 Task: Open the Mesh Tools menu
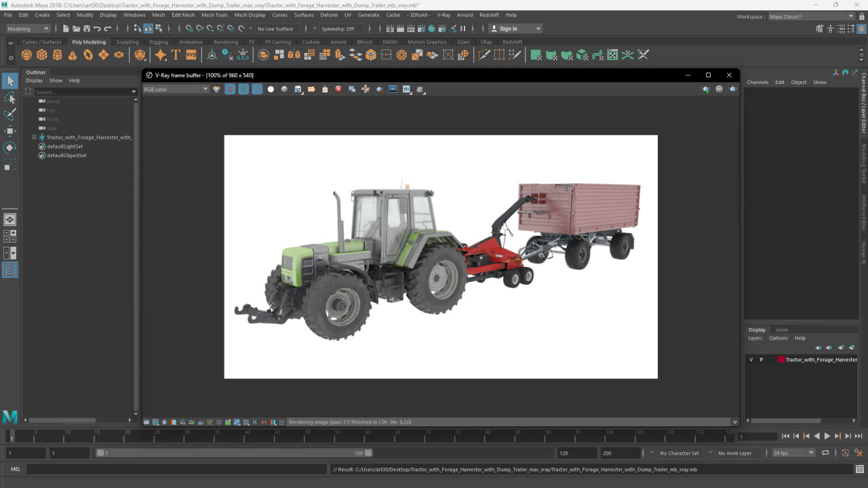pos(214,14)
